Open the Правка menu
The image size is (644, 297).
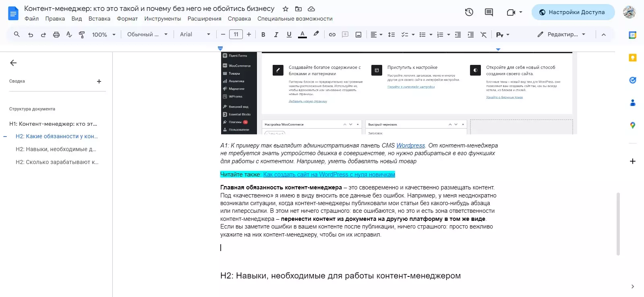pyautogui.click(x=55, y=19)
